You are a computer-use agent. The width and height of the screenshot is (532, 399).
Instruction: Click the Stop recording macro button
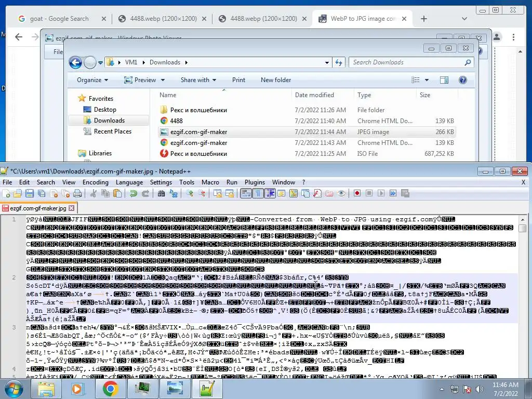(x=369, y=193)
